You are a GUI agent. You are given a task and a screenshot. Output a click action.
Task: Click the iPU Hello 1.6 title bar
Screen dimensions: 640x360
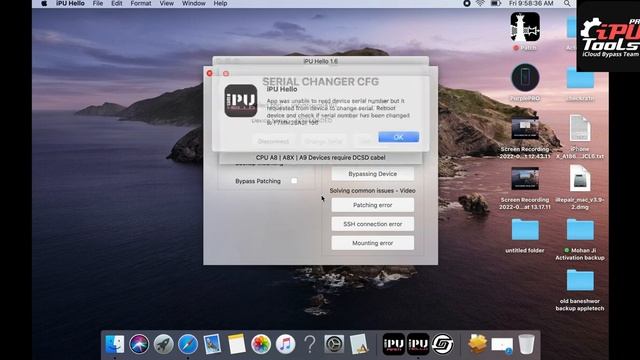(320, 61)
